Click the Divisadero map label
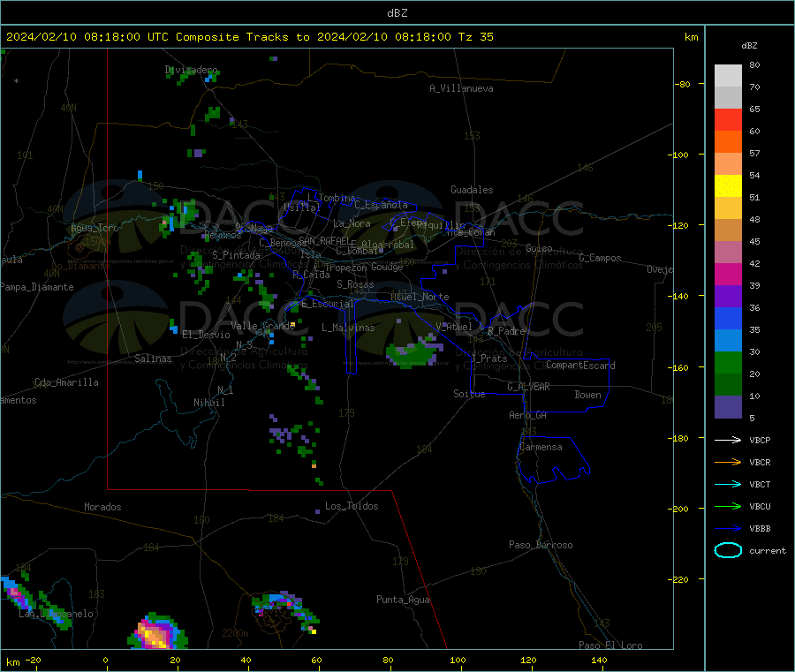Viewport: 795px width, 672px height. pos(191,70)
